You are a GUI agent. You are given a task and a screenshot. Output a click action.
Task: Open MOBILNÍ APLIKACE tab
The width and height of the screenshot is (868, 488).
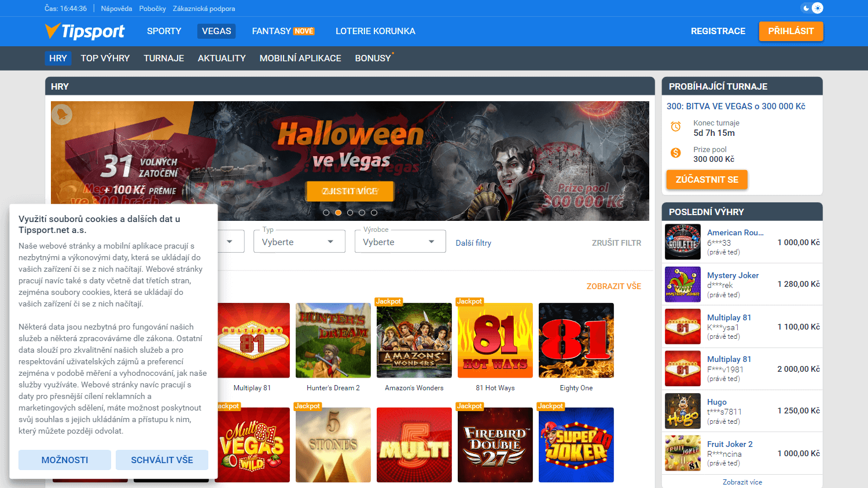(x=300, y=58)
